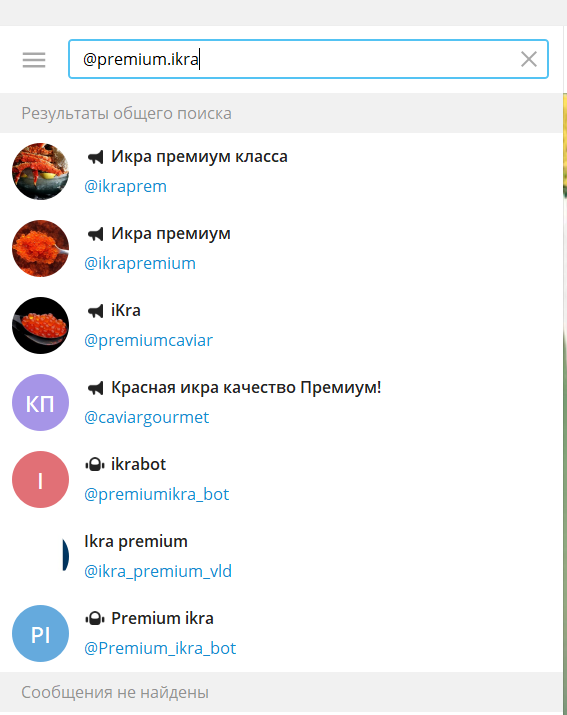The width and height of the screenshot is (567, 715).
Task: Click bot icon beside ikrabot title
Action: pos(95,465)
